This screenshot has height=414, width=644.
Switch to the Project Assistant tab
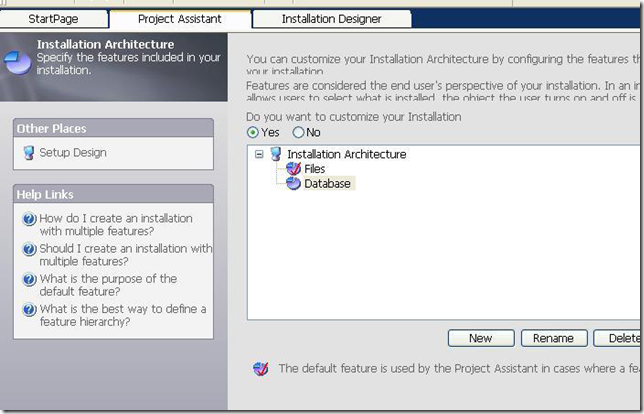click(180, 19)
